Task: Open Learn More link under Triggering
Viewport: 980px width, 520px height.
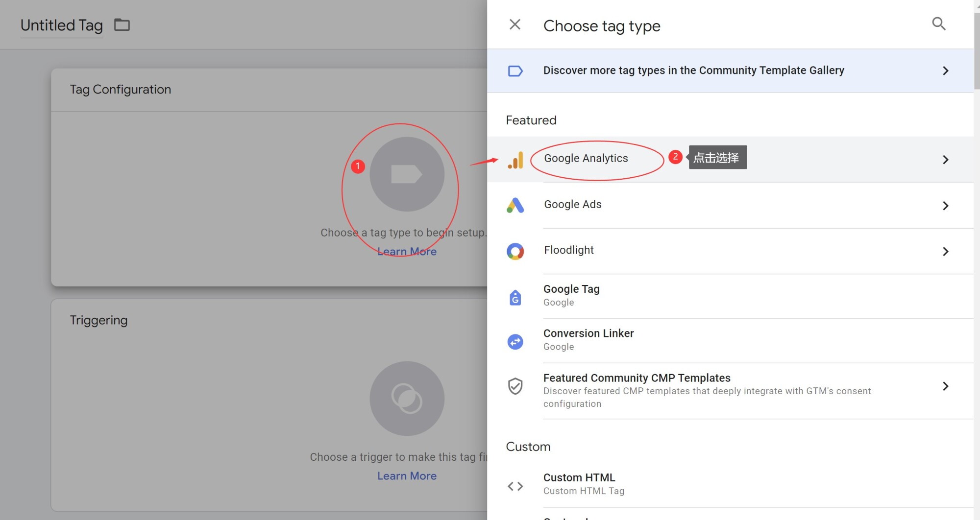Action: pos(407,476)
